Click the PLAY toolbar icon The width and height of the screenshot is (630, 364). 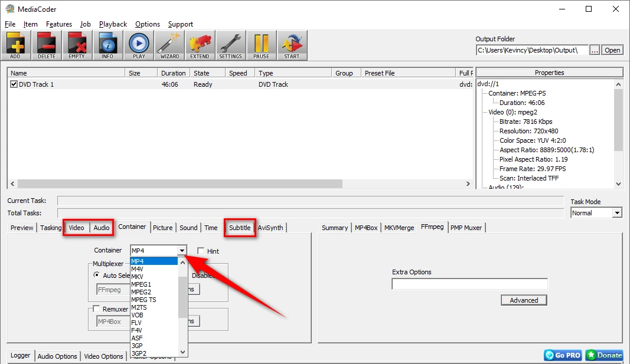[x=139, y=45]
